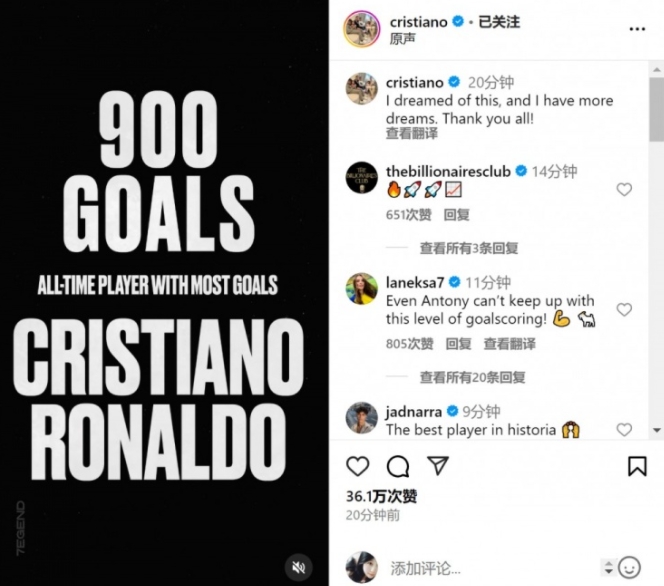Open the comment bubble icon below post
The height and width of the screenshot is (586, 664).
tap(398, 466)
